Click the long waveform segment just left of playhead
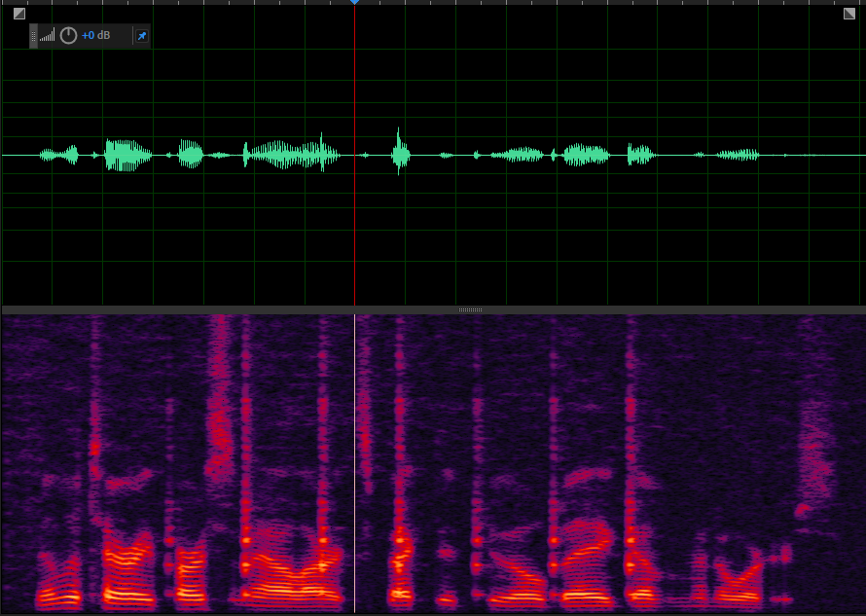The width and height of the screenshot is (866, 616). (292, 155)
